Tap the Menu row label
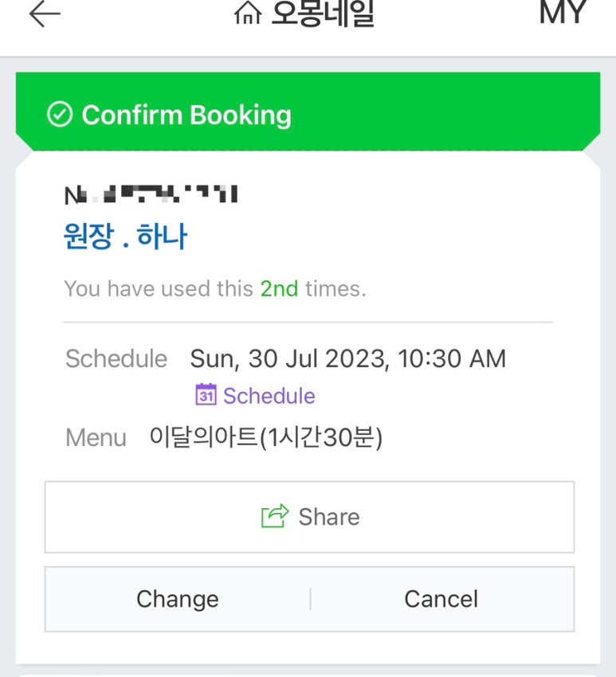The width and height of the screenshot is (616, 677). click(96, 438)
